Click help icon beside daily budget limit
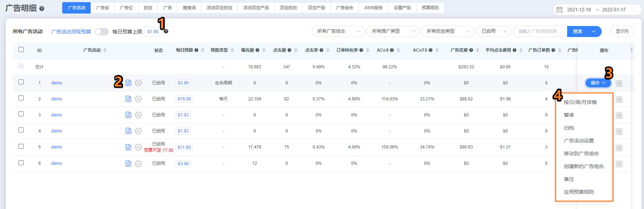Image resolution: width=644 pixels, height=209 pixels. pyautogui.click(x=166, y=31)
